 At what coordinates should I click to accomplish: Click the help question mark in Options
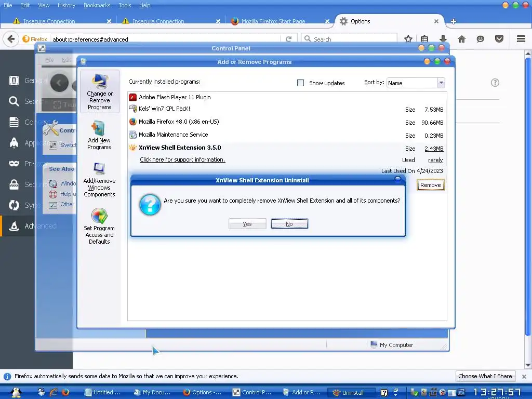click(x=495, y=83)
